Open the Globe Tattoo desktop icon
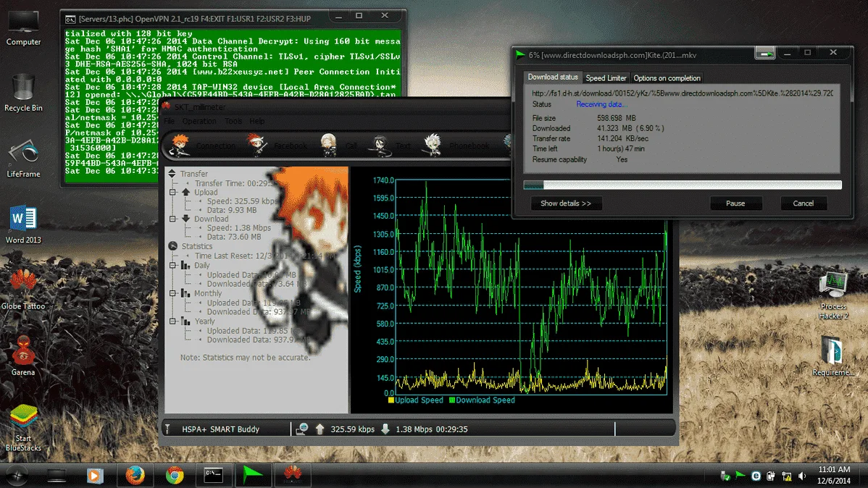Image resolution: width=868 pixels, height=488 pixels. click(x=23, y=290)
